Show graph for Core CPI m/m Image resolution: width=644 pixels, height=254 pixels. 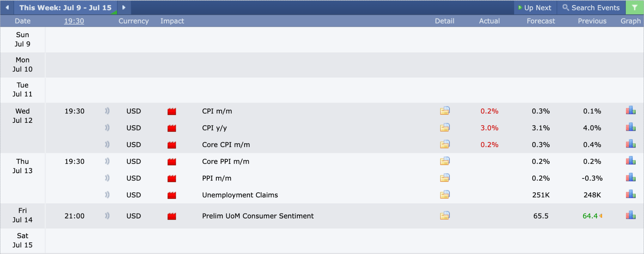click(631, 144)
